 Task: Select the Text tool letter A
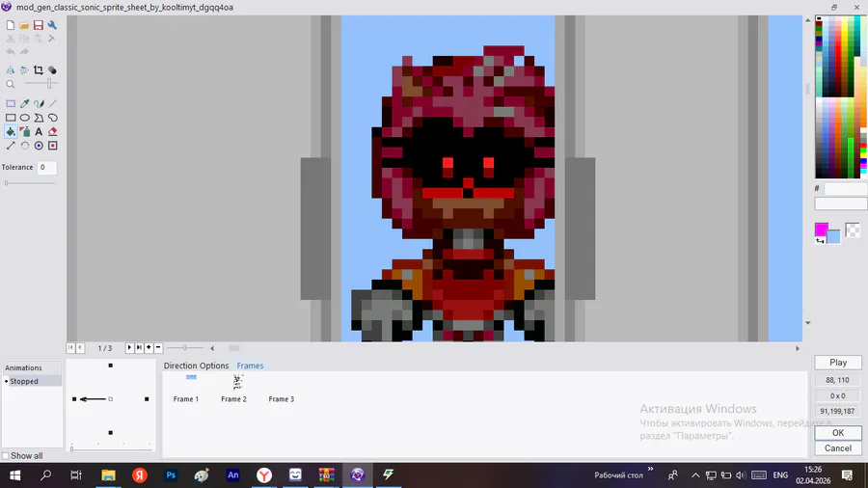click(39, 132)
